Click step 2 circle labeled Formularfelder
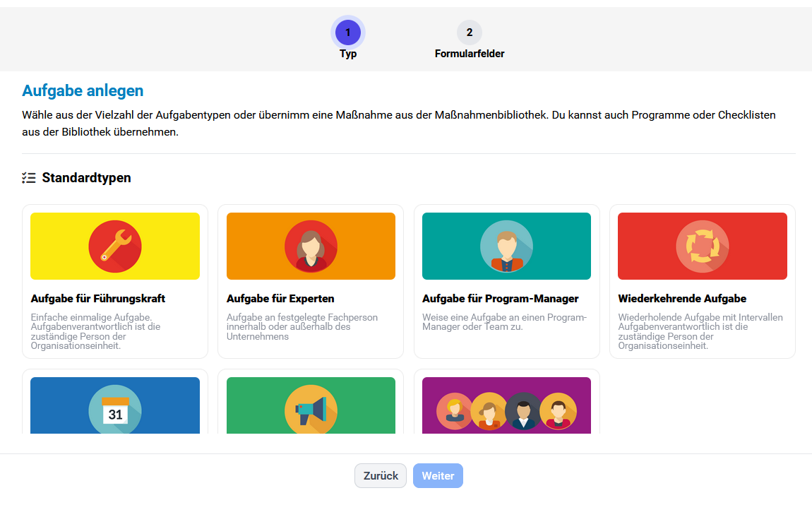The height and width of the screenshot is (505, 812). (x=469, y=32)
